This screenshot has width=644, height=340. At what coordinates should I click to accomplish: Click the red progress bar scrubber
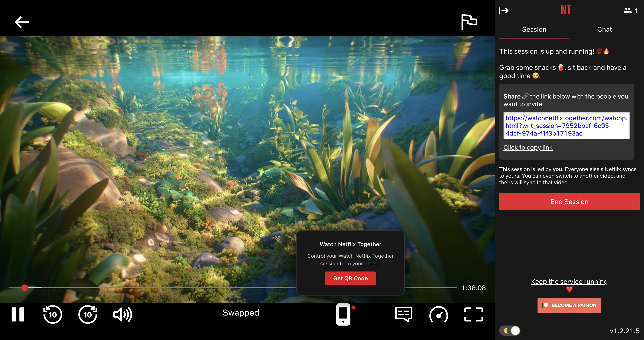pos(24,287)
